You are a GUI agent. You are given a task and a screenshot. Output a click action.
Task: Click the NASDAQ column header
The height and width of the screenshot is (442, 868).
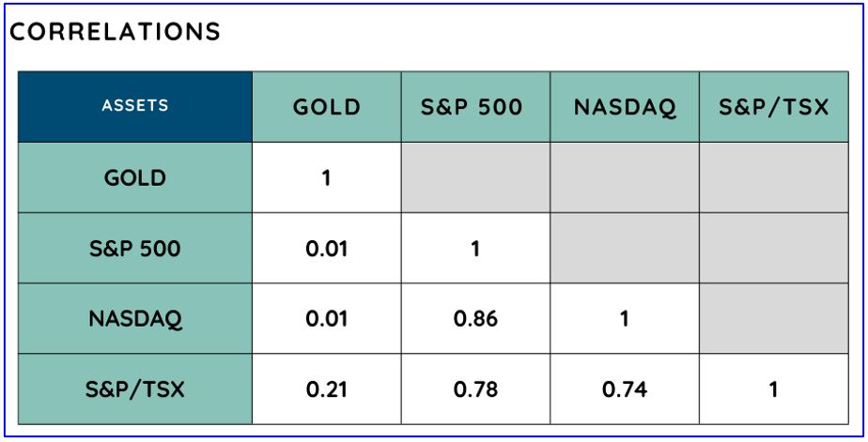point(624,107)
